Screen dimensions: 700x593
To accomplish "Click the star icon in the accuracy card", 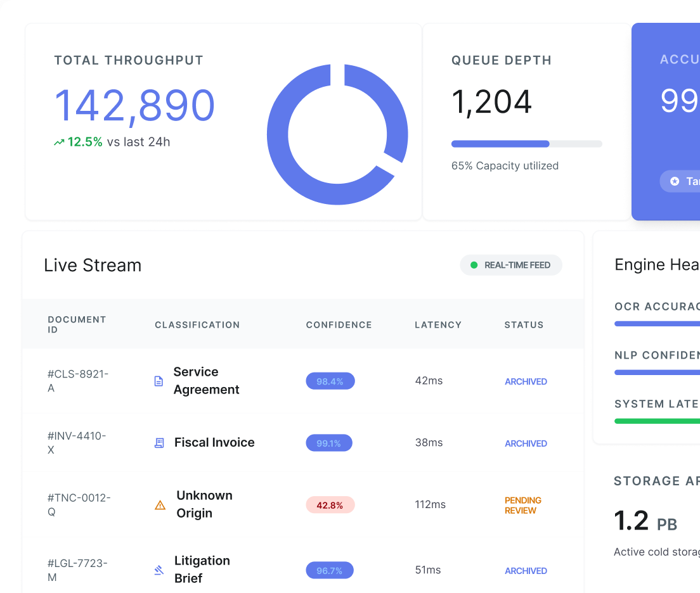I will pyautogui.click(x=675, y=181).
